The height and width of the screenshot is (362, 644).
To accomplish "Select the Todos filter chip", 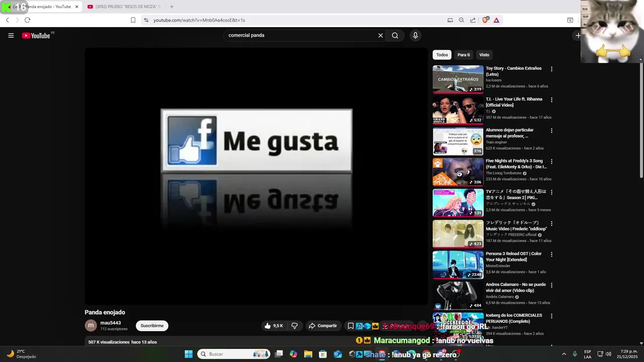I will pyautogui.click(x=442, y=55).
